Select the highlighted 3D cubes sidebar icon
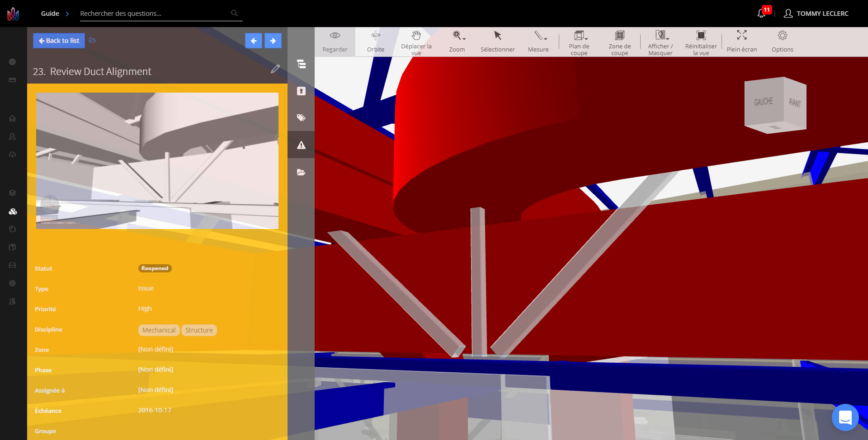The image size is (868, 440). coord(13,211)
